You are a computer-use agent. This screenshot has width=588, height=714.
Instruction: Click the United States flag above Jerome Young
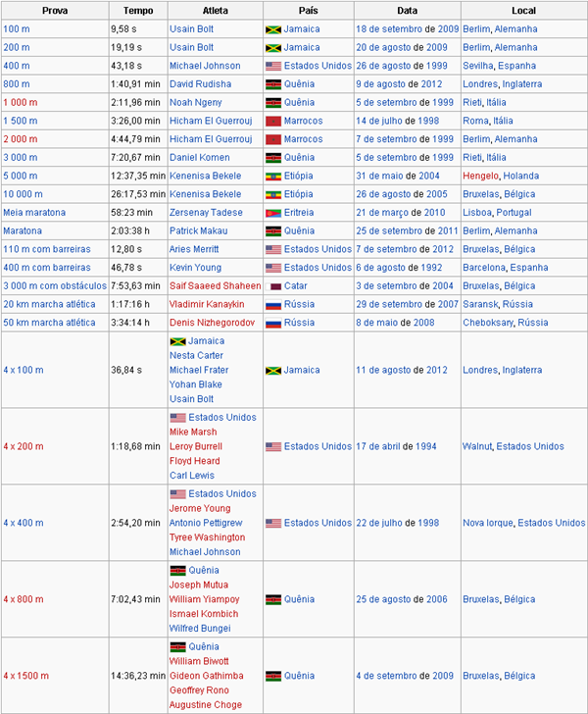coord(177,494)
